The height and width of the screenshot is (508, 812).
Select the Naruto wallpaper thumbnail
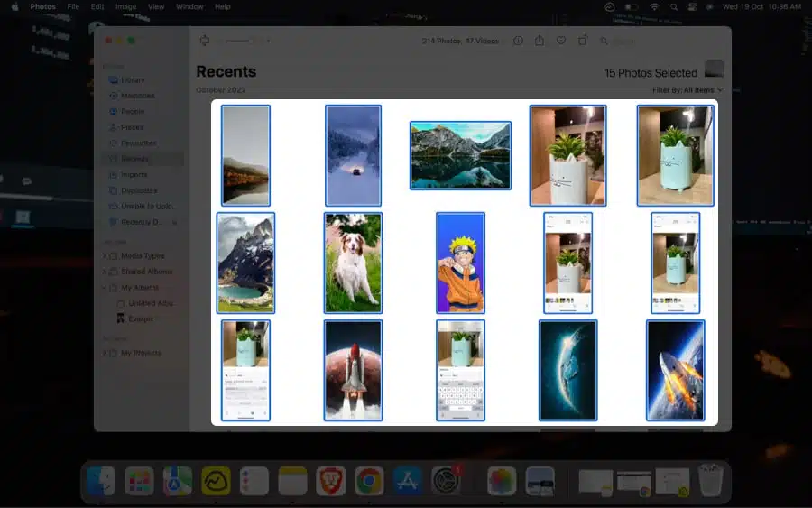click(x=460, y=263)
